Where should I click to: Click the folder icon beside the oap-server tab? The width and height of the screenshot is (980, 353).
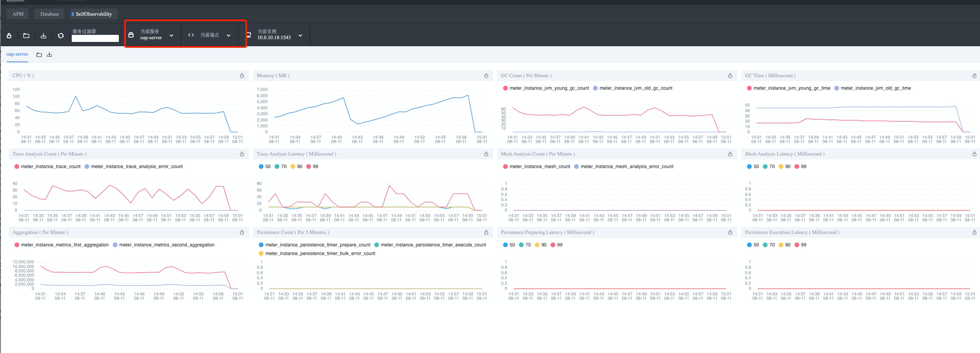[39, 55]
